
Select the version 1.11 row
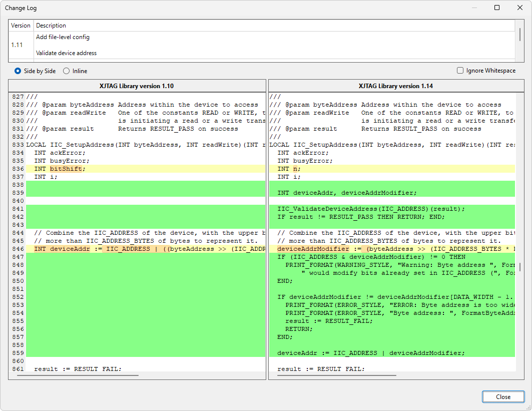click(x=17, y=45)
